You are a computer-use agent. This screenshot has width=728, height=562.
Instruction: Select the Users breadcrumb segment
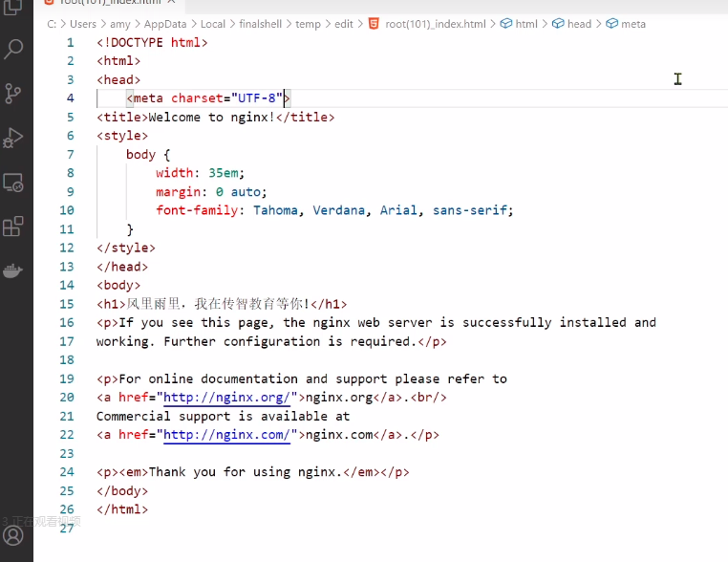pyautogui.click(x=83, y=24)
